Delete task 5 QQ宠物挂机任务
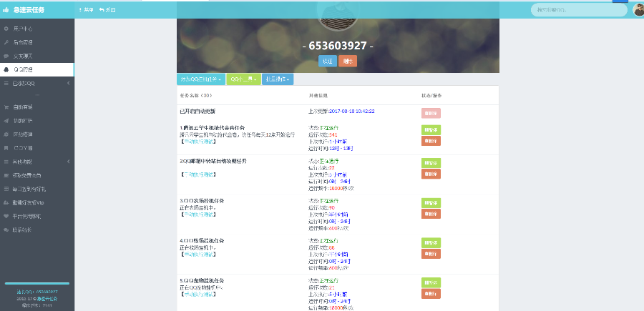Image resolution: width=644 pixels, height=311 pixels. (x=431, y=293)
